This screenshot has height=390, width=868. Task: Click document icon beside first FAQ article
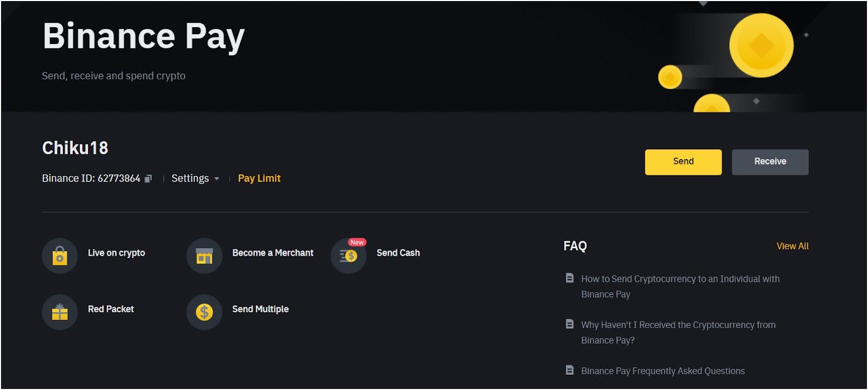coord(570,278)
